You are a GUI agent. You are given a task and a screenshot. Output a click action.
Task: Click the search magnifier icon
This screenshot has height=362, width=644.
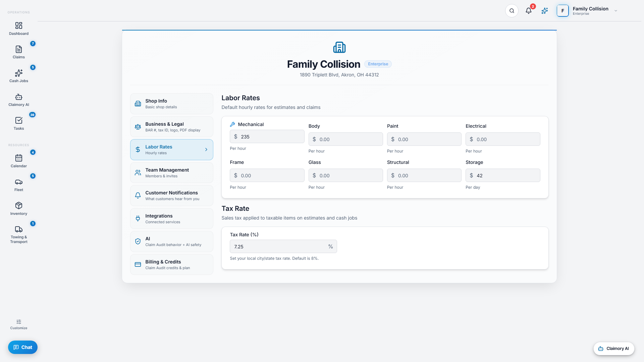coord(512,11)
